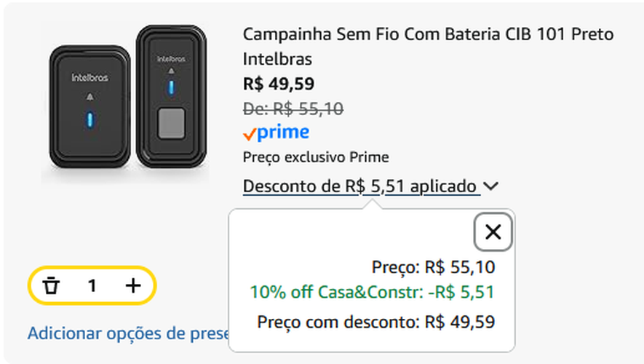644x364 pixels.
Task: Collapse the chevron beside the applied discount
Action: coord(491,186)
